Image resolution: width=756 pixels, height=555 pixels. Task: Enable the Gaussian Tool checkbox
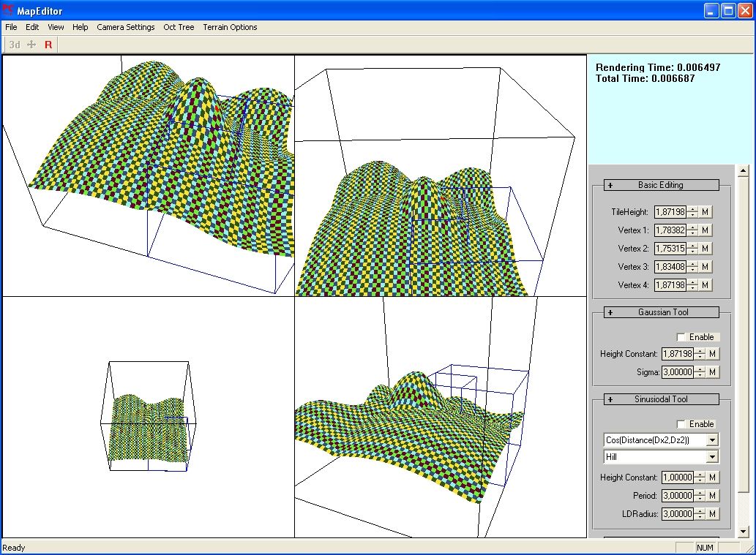(x=682, y=337)
